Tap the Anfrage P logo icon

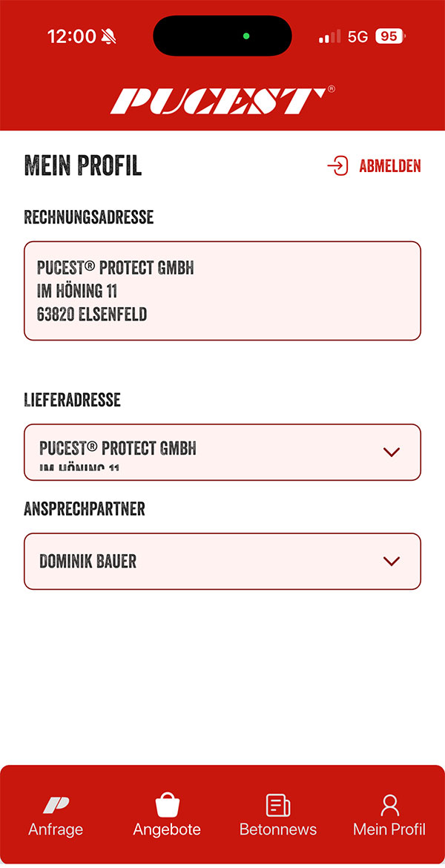click(56, 806)
